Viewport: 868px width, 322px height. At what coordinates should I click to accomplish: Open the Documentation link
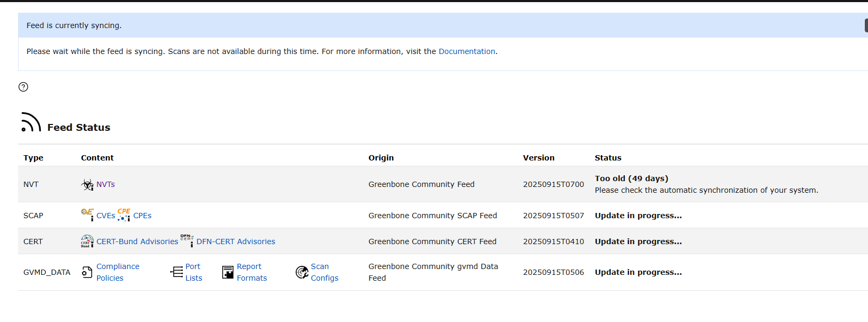(466, 51)
